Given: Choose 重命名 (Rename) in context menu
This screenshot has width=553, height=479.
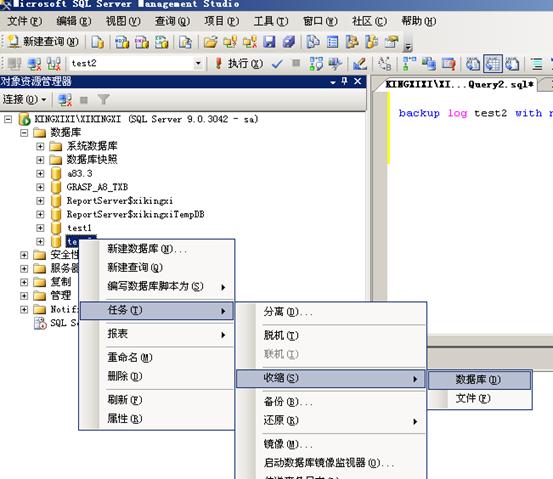Looking at the screenshot, I should point(157,357).
